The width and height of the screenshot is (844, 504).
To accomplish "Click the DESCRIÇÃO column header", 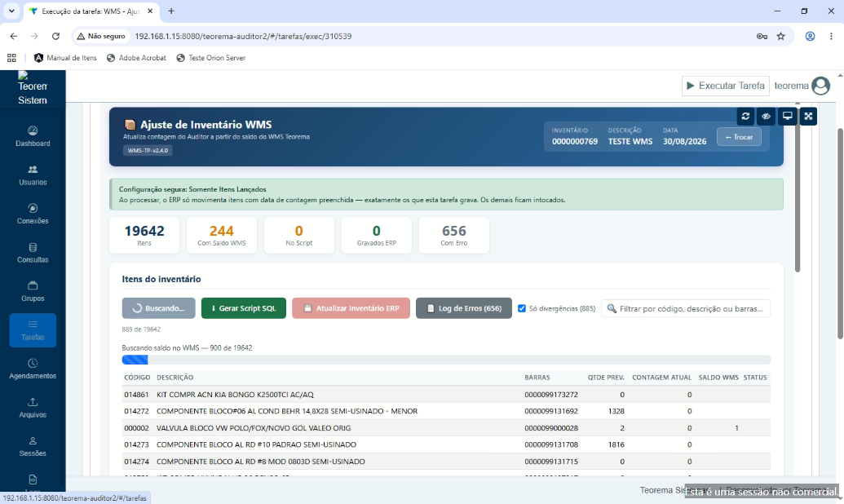I will point(175,378).
